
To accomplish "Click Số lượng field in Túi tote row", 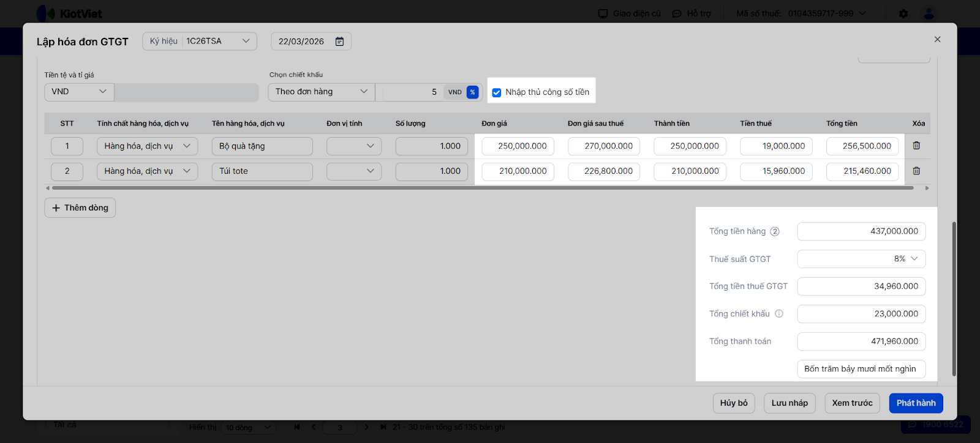I will (x=432, y=171).
